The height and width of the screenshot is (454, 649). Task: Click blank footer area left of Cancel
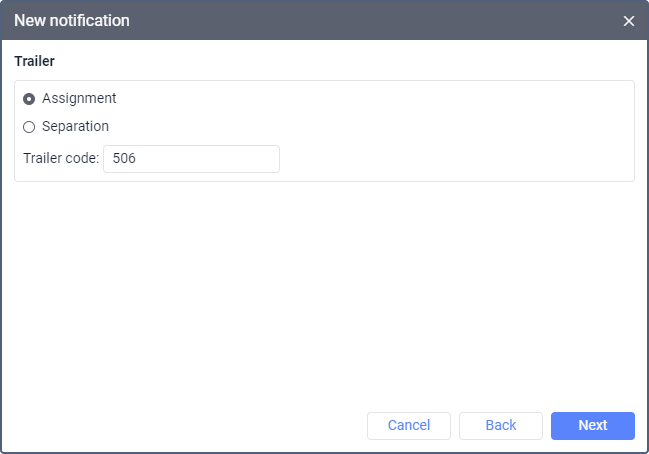click(180, 426)
